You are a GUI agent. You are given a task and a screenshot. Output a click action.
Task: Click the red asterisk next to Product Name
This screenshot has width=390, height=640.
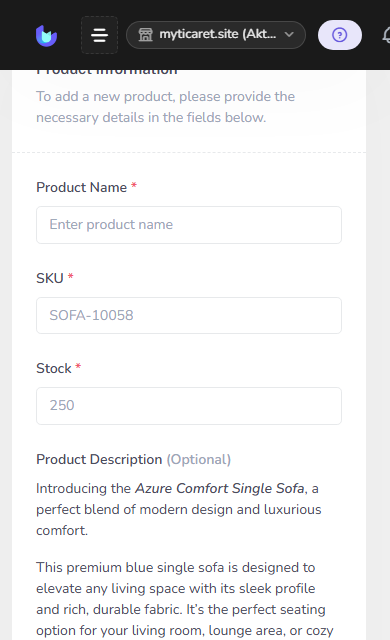(134, 186)
